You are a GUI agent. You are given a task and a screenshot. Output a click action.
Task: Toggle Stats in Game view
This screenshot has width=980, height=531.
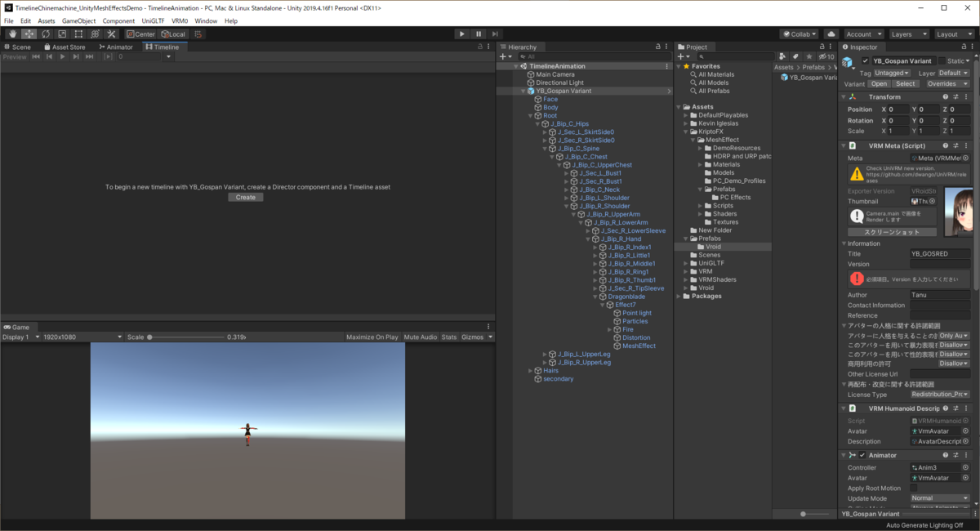[449, 337]
